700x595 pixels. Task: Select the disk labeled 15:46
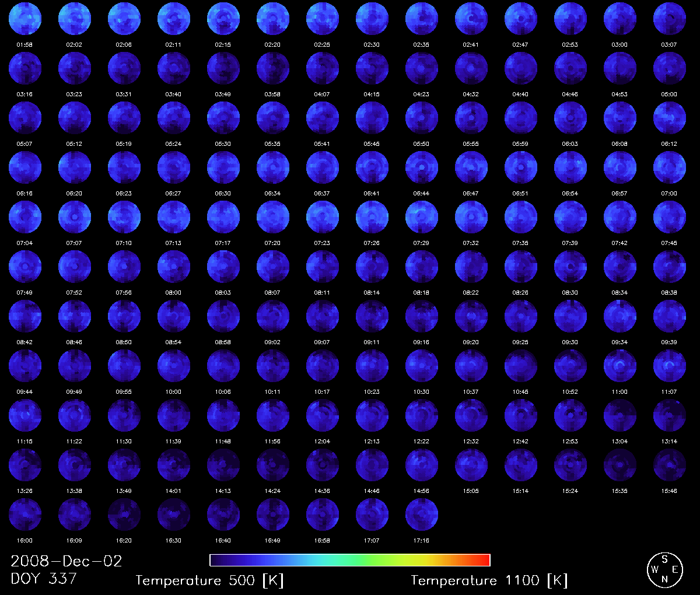(670, 465)
